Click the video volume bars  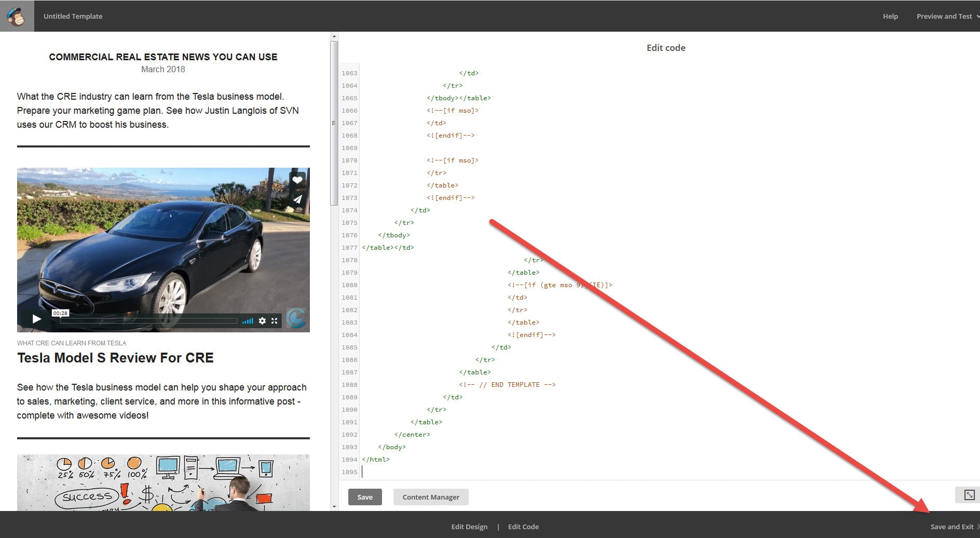[248, 321]
